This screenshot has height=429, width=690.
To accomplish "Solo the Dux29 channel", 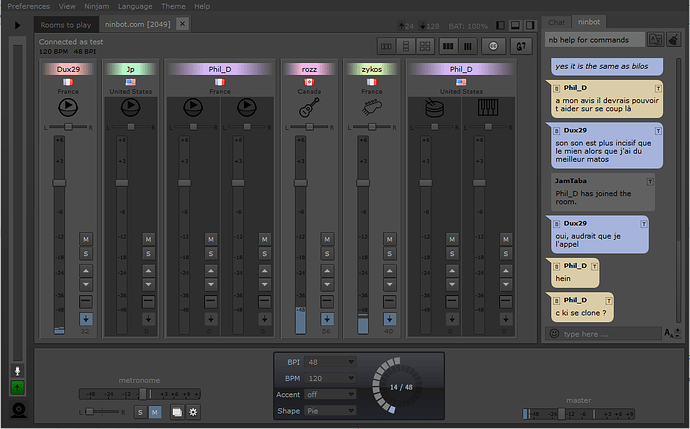I will coord(86,253).
